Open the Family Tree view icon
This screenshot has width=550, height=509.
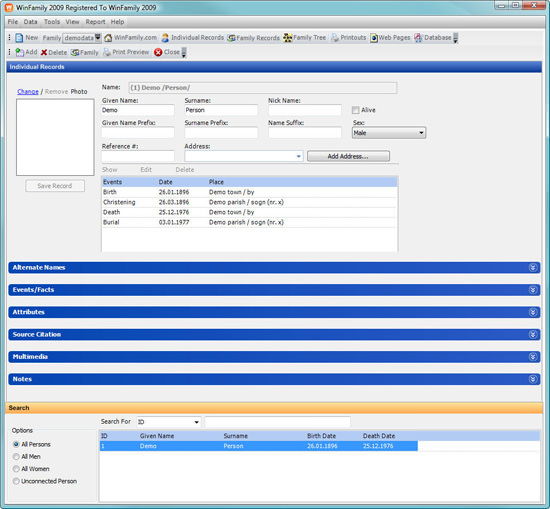(x=287, y=38)
